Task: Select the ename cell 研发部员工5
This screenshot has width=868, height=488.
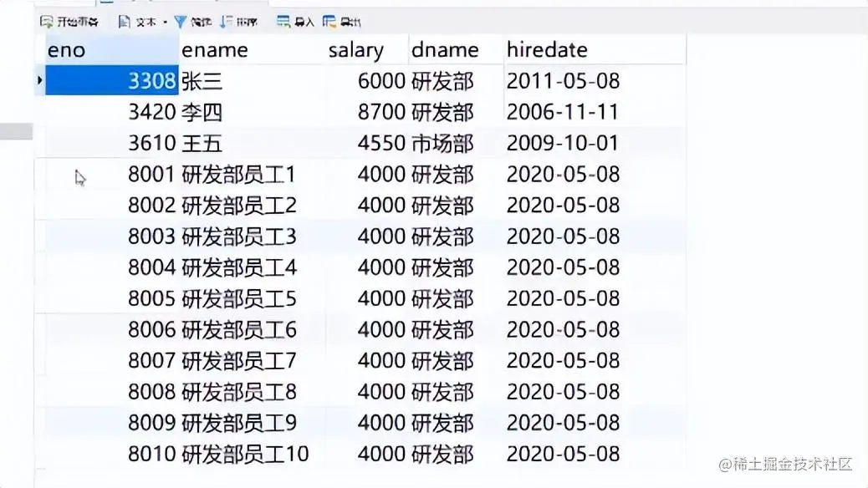Action: click(x=253, y=298)
